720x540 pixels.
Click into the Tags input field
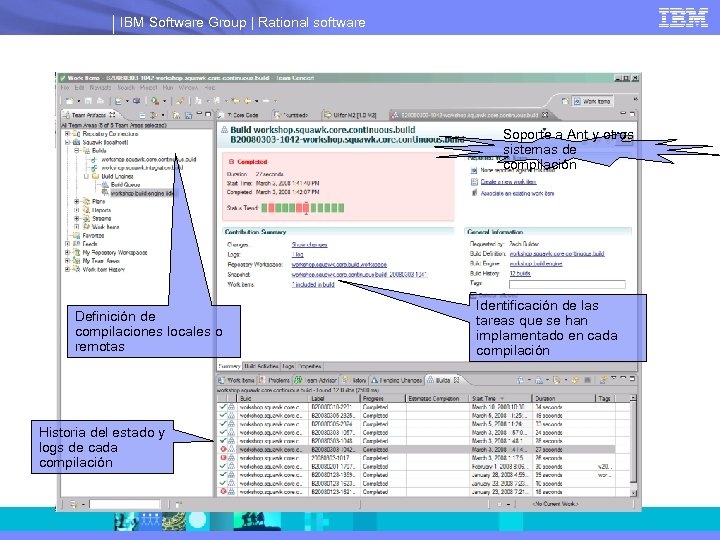[567, 284]
